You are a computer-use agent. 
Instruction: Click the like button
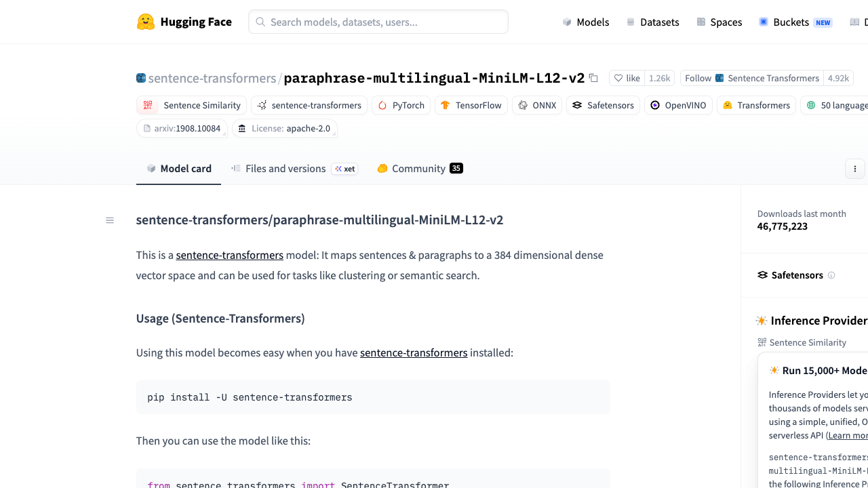tap(627, 78)
